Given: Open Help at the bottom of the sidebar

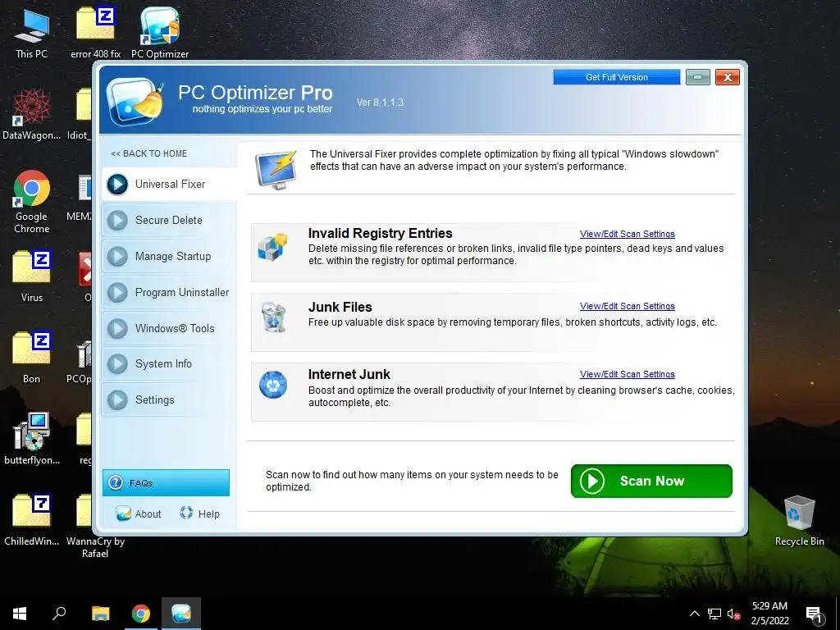Looking at the screenshot, I should coord(200,514).
